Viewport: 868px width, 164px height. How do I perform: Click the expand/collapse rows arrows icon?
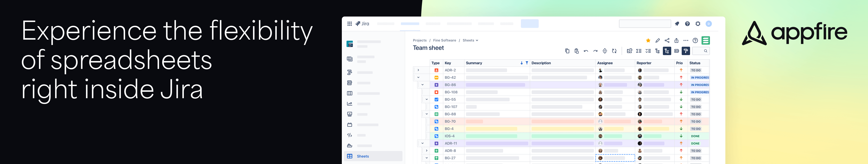pyautogui.click(x=605, y=51)
